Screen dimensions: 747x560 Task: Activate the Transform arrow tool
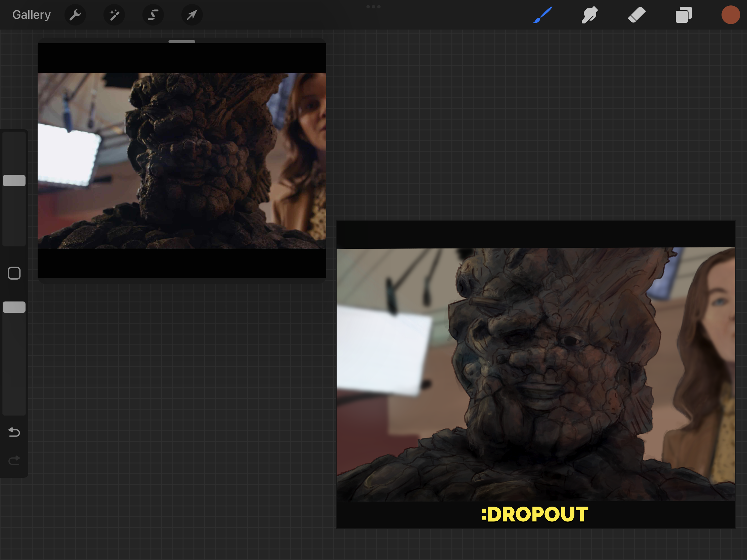[192, 15]
